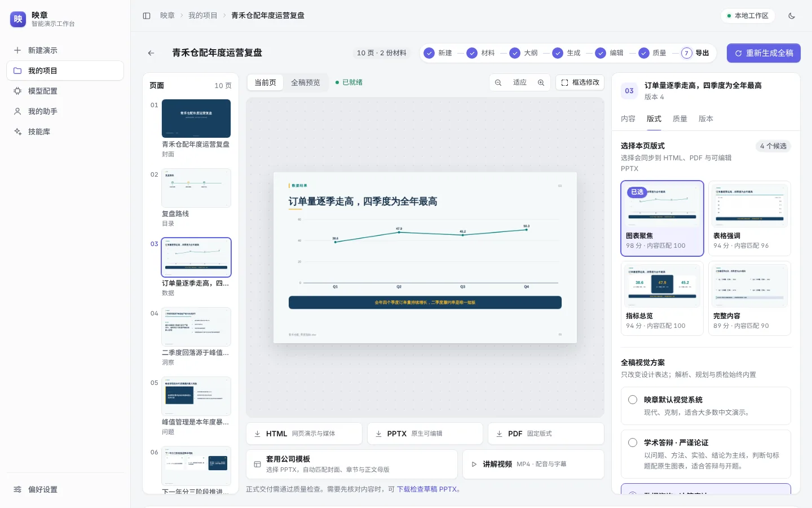Select page 01 封面 thumbnail
The image size is (812, 508).
click(x=196, y=119)
